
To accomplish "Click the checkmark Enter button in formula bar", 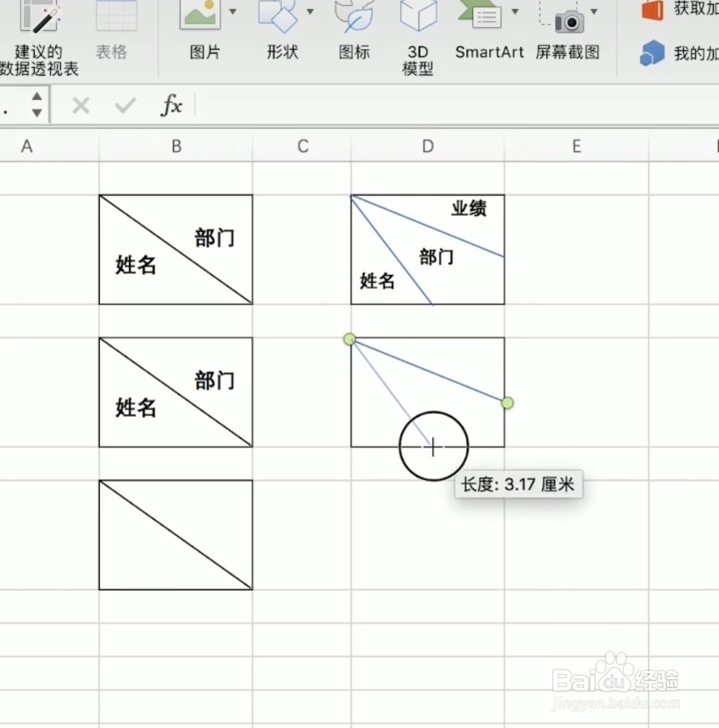I will click(124, 105).
